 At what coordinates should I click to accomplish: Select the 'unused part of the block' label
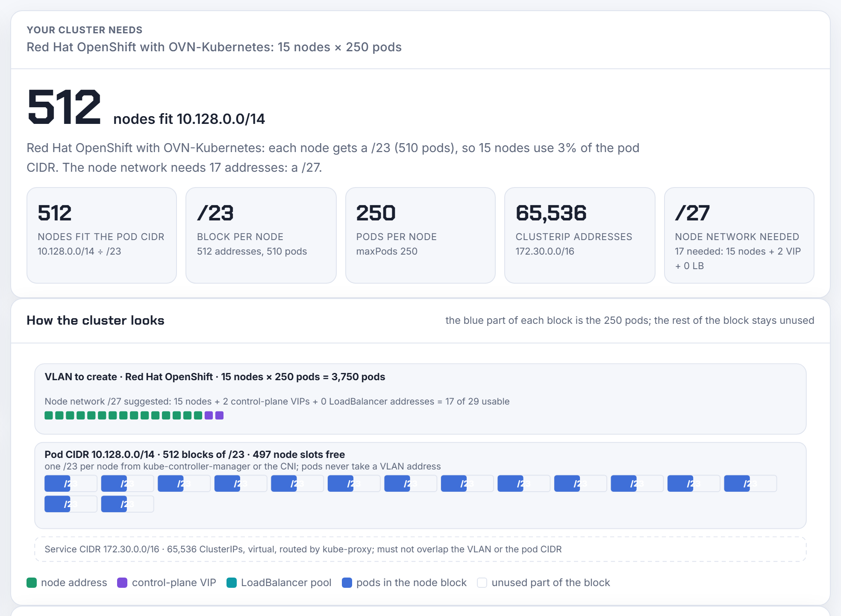click(551, 583)
